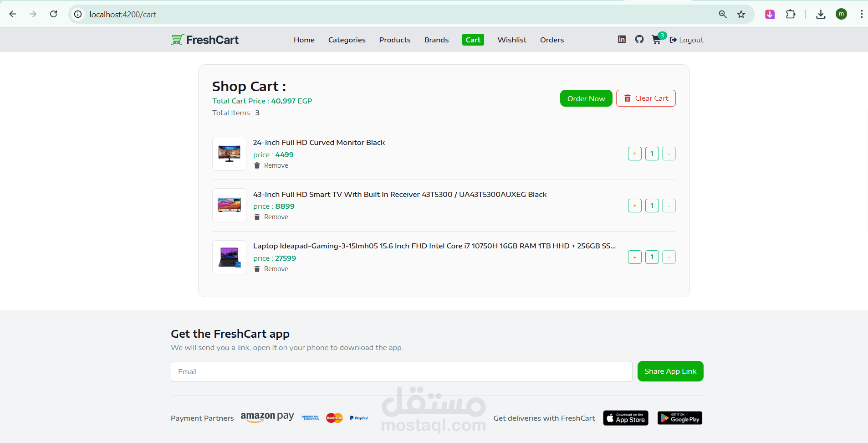Screen dimensions: 868x443
Task: Click the FreshCart logo
Action: coord(205,40)
